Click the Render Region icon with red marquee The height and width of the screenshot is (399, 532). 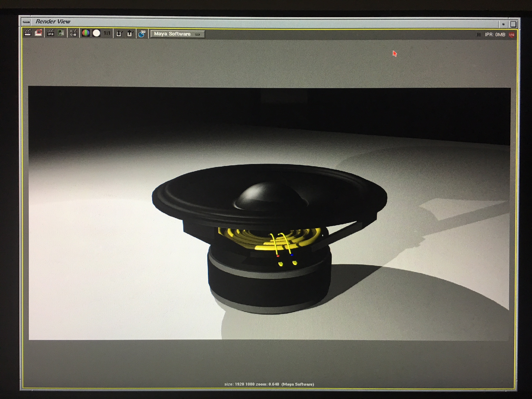coord(39,33)
